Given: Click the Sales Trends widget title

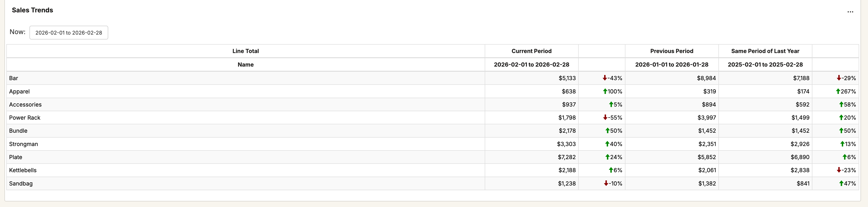Looking at the screenshot, I should (x=32, y=10).
